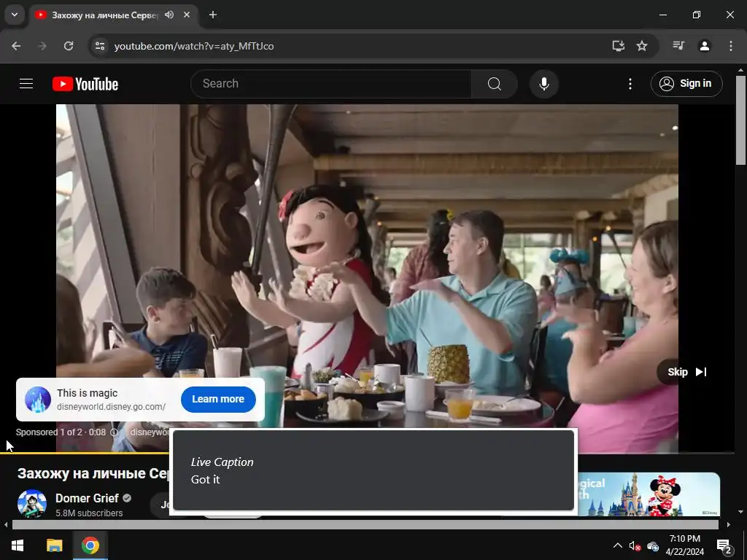The width and height of the screenshot is (747, 560).
Task: Click the page scroll-down arrow
Action: (x=741, y=512)
